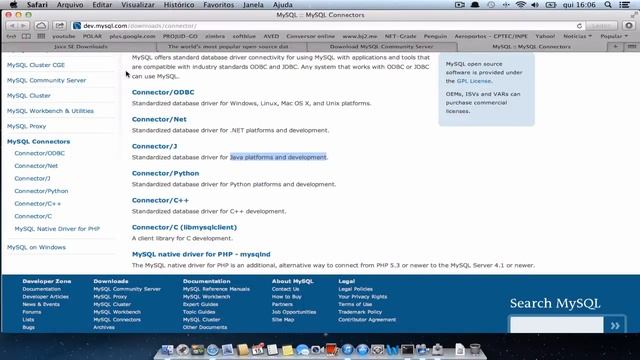Open Wi-Fi status icon in menu bar
The width and height of the screenshot is (640, 360).
click(x=520, y=5)
